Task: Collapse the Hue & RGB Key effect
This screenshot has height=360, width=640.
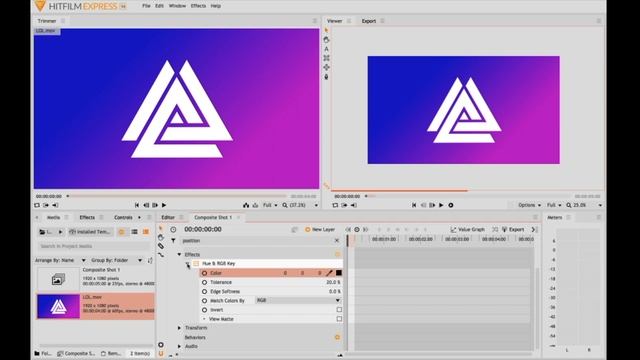Action: tap(187, 264)
